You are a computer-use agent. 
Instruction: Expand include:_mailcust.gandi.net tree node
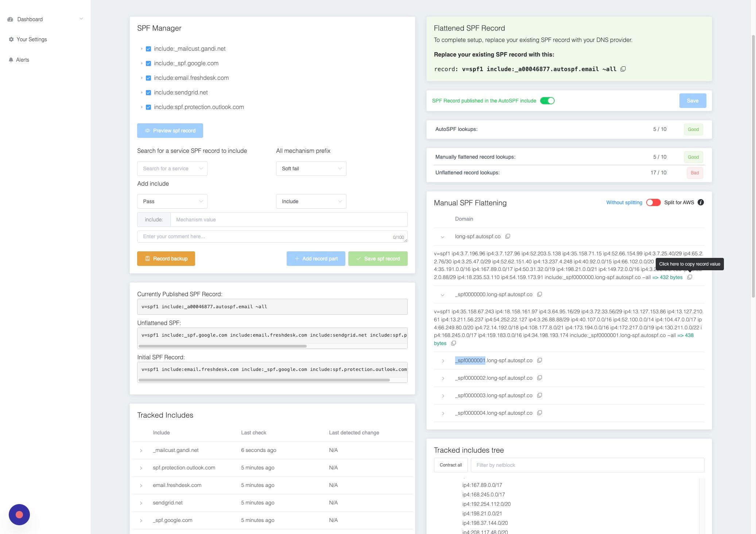141,49
